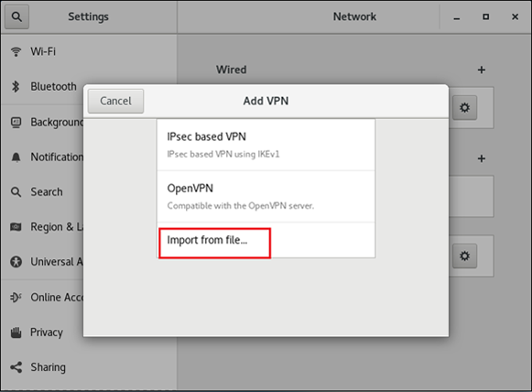Click the Privacy hand icon

pos(16,332)
